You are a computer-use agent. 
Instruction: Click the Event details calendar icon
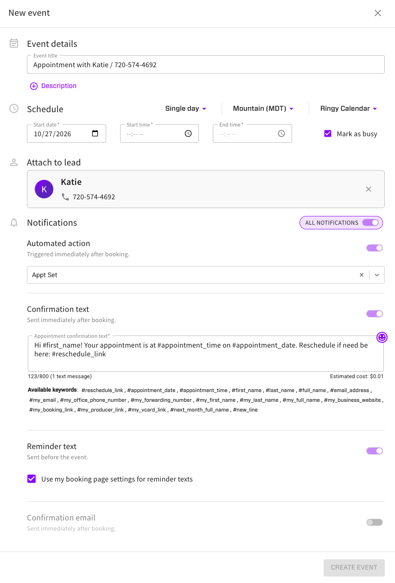pos(14,44)
